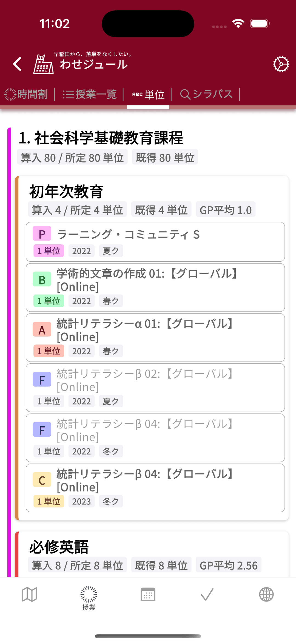The image size is (296, 644).
Task: Open the シラバス search tab
Action: pos(206,94)
